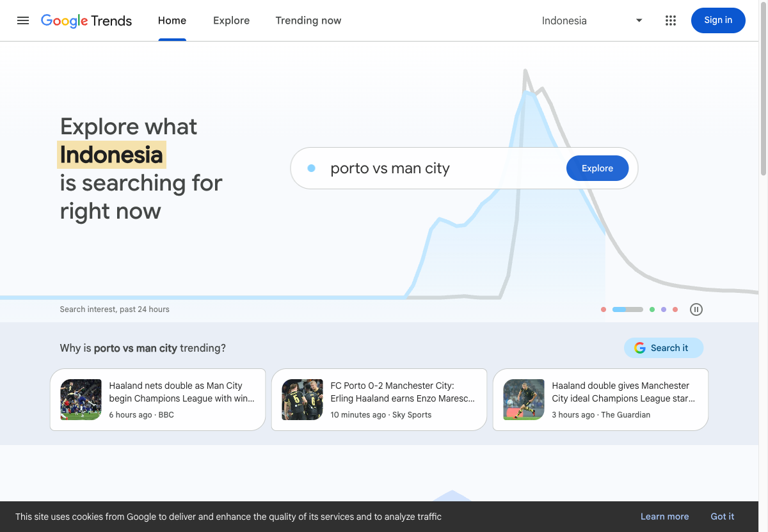This screenshot has height=532, width=768.
Task: Select the green carousel dot
Action: tap(652, 309)
